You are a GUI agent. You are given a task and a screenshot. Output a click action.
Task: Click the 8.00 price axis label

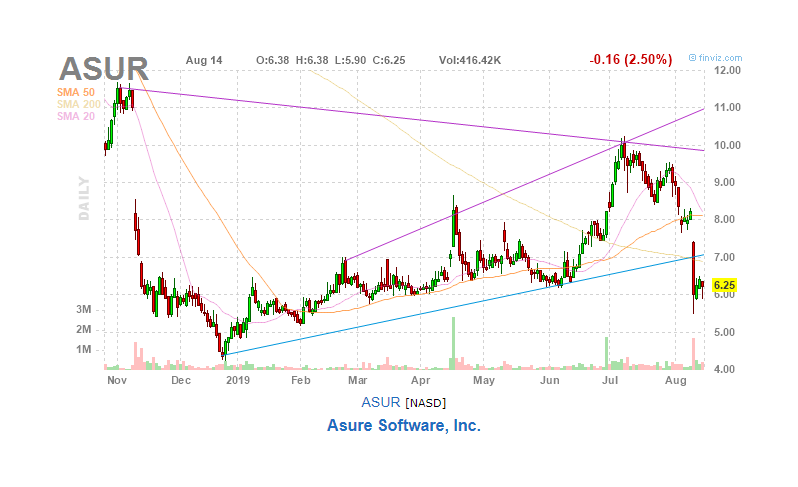(x=725, y=219)
